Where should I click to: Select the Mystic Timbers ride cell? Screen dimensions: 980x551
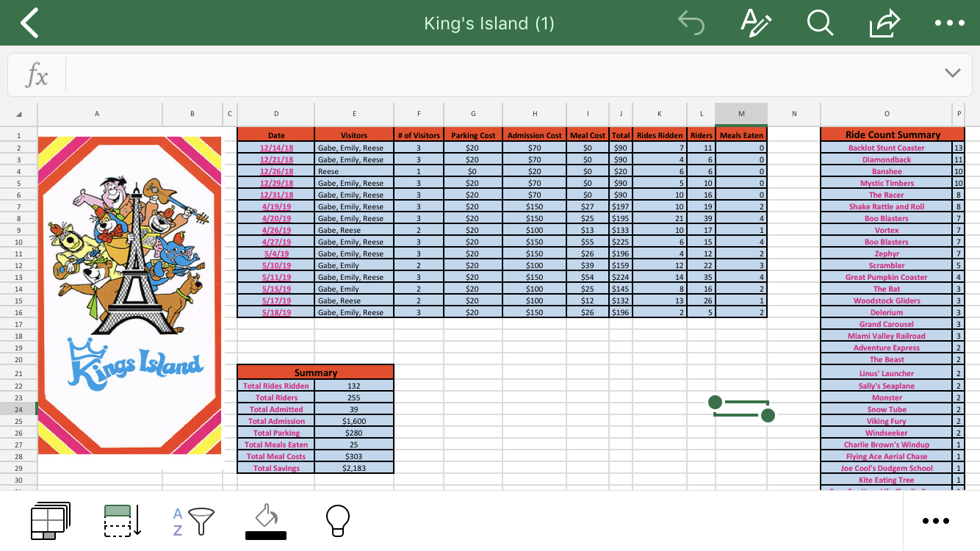(887, 183)
